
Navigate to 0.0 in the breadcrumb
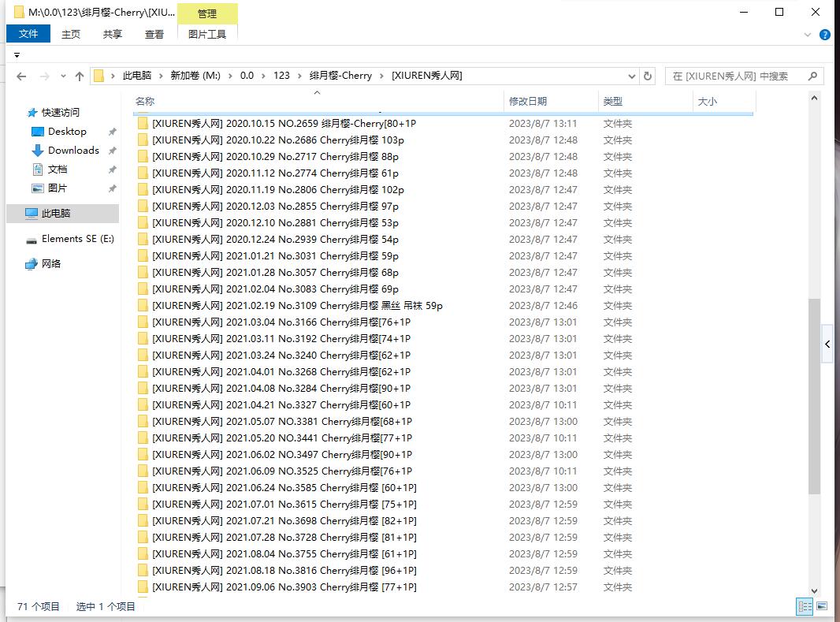coord(247,76)
